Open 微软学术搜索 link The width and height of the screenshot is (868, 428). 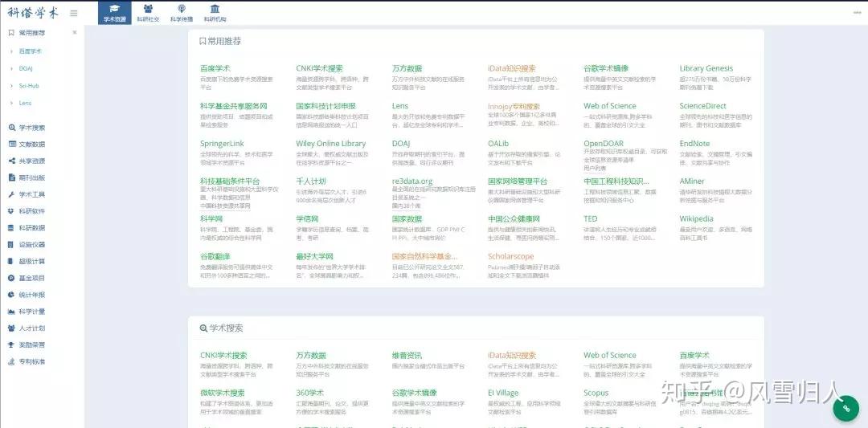pos(223,393)
